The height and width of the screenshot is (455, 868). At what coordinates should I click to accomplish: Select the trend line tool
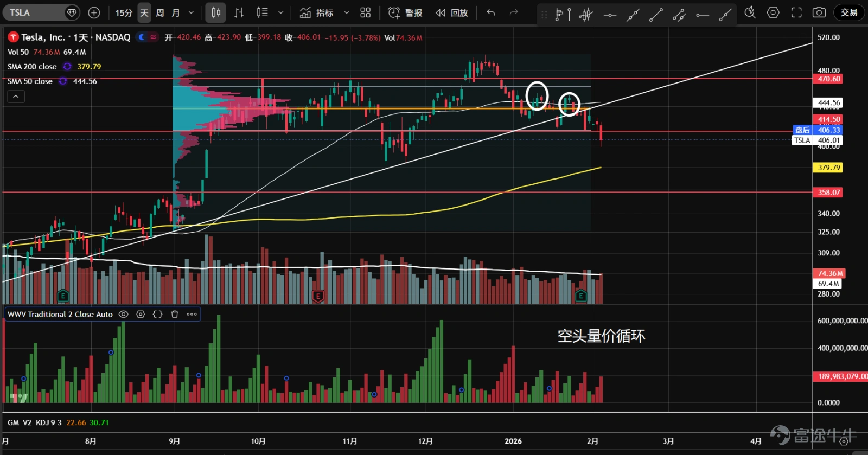[656, 15]
